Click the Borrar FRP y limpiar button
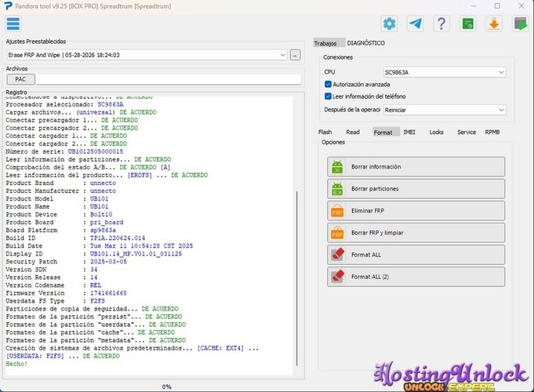The height and width of the screenshot is (392, 534). click(416, 233)
